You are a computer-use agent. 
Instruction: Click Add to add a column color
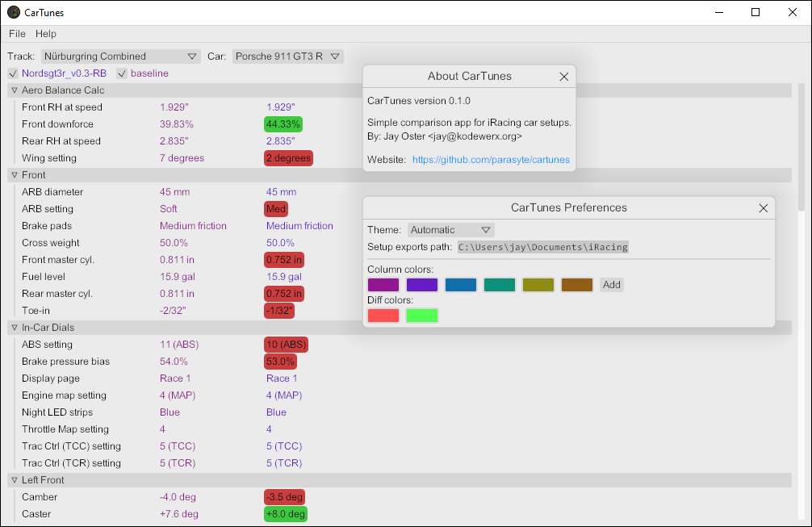coord(612,285)
